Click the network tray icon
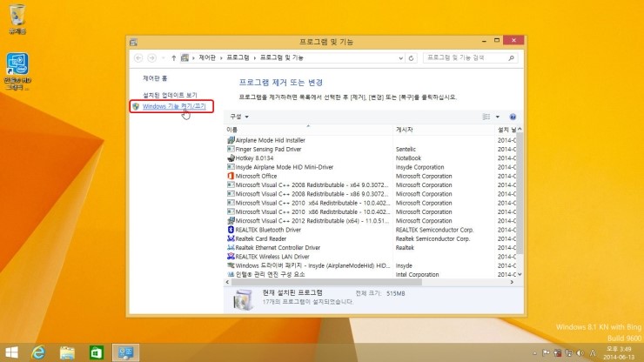644x362 pixels. coord(569,353)
